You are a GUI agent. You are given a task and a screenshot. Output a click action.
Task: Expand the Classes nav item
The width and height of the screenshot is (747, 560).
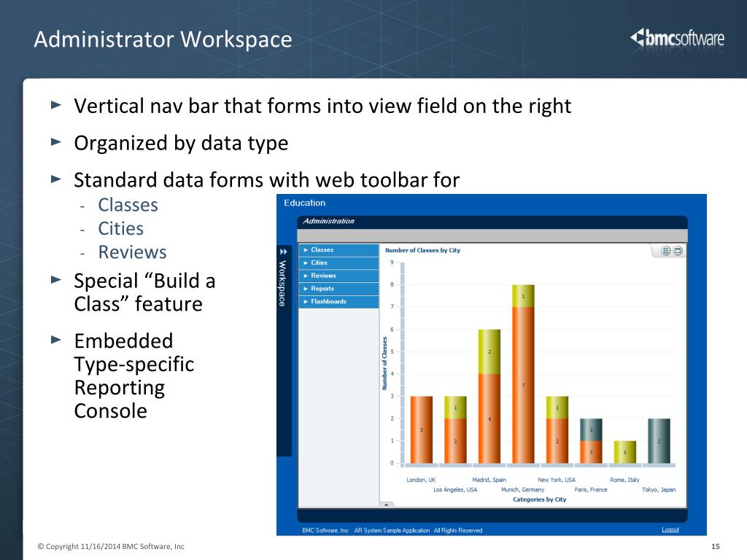click(x=338, y=250)
